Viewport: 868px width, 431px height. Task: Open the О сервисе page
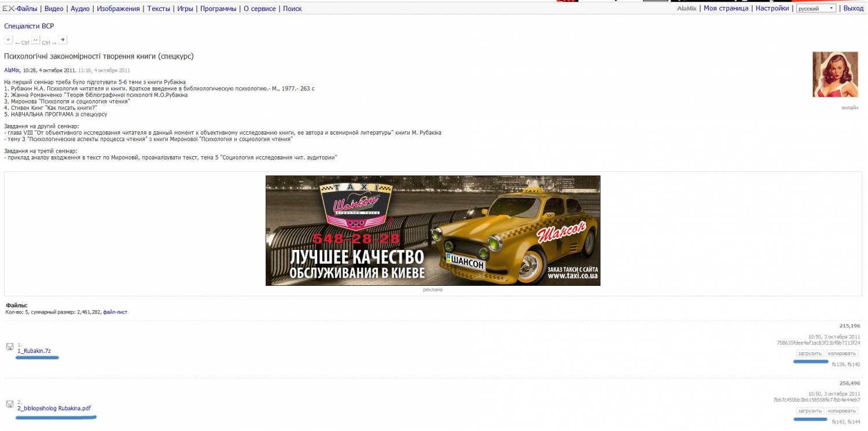[x=260, y=9]
